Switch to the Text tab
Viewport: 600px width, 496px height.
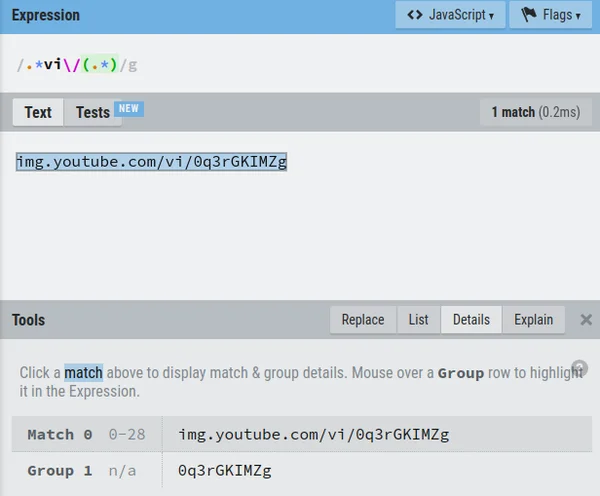[x=38, y=112]
